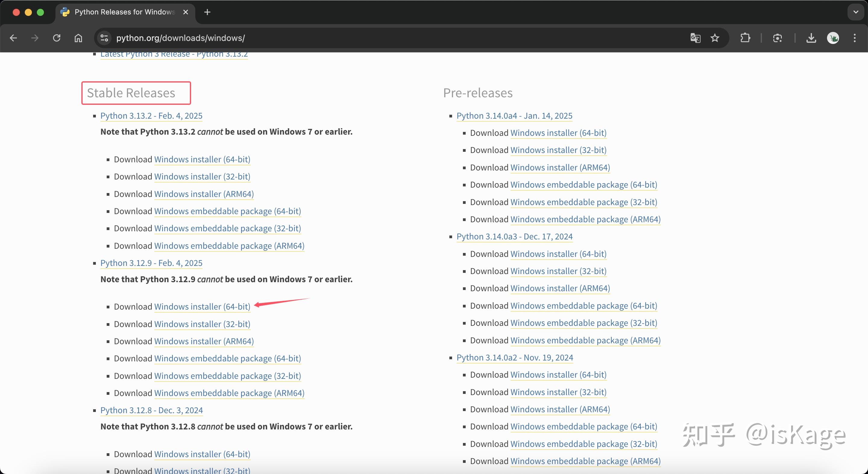The width and height of the screenshot is (868, 474).
Task: Open the extensions puzzle icon
Action: 745,38
